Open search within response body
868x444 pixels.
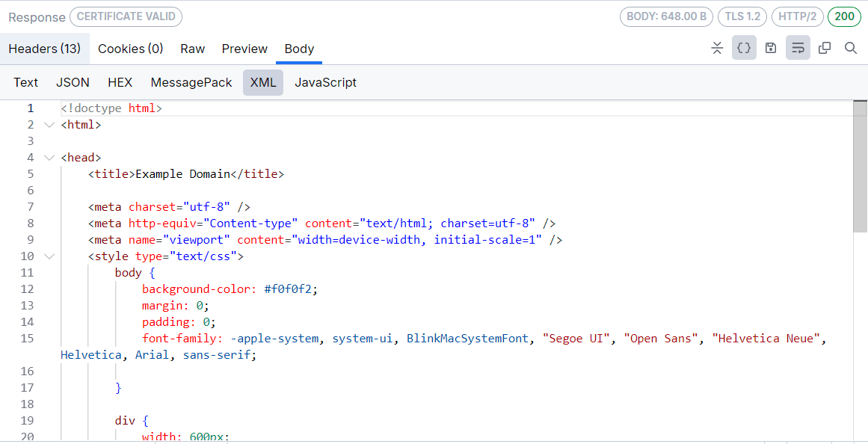852,47
